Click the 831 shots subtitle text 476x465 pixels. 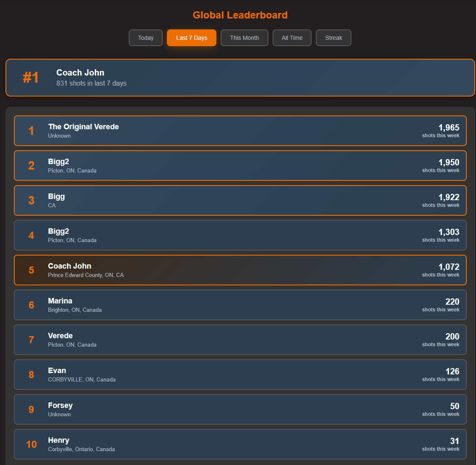(91, 83)
